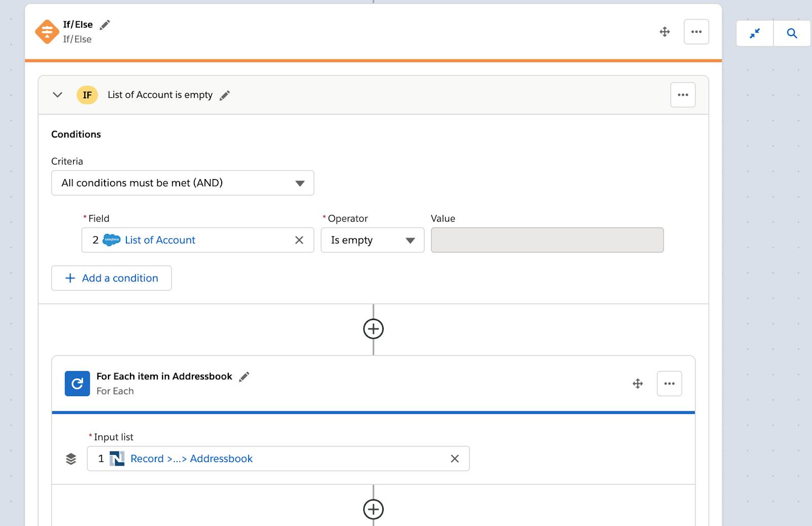This screenshot has width=812, height=526.
Task: Click the collapse canvas arrows icon
Action: (755, 33)
